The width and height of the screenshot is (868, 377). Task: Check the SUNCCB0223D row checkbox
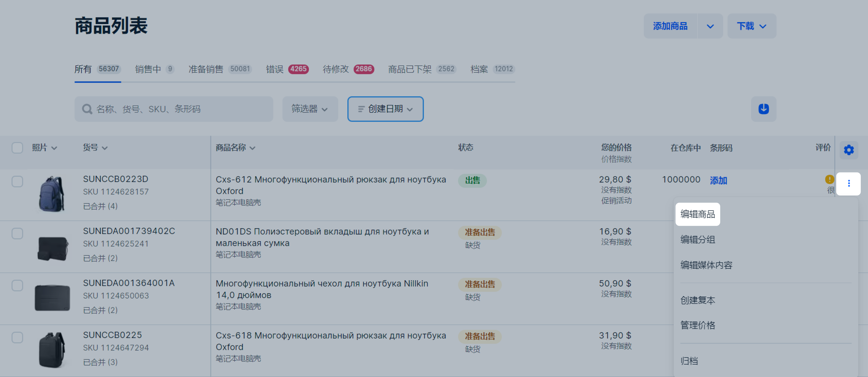click(17, 181)
